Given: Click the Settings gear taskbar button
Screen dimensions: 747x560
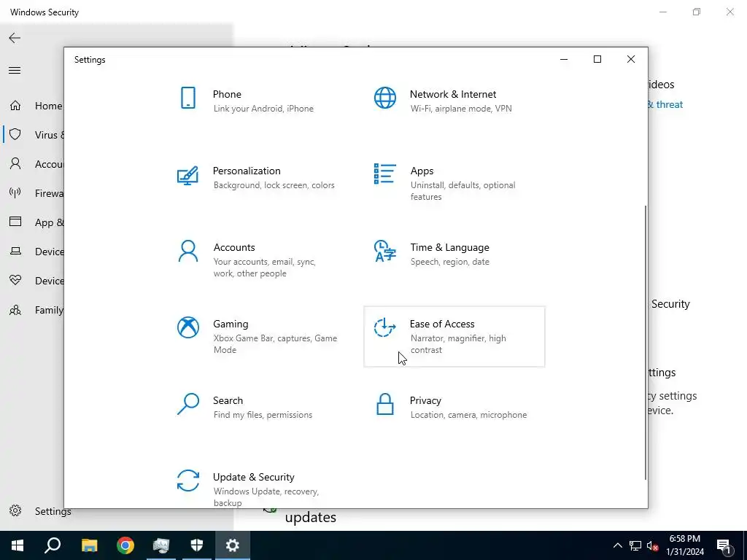Looking at the screenshot, I should click(233, 545).
